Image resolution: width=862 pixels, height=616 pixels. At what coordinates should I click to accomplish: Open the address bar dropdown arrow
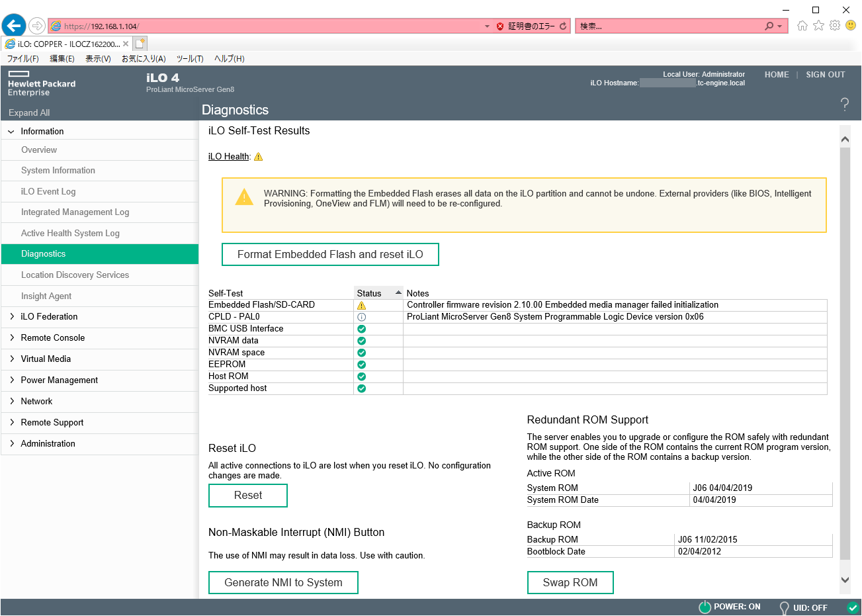(x=488, y=26)
